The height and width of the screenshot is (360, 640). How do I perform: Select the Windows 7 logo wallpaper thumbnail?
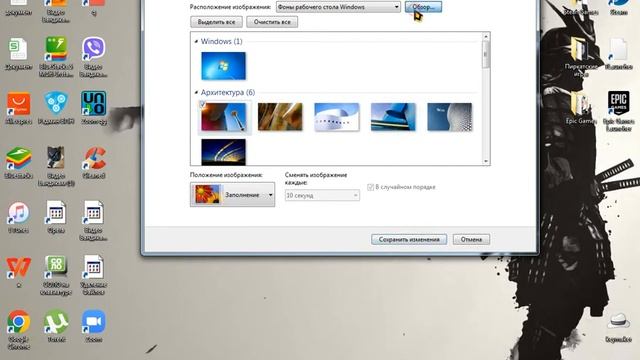click(x=224, y=66)
